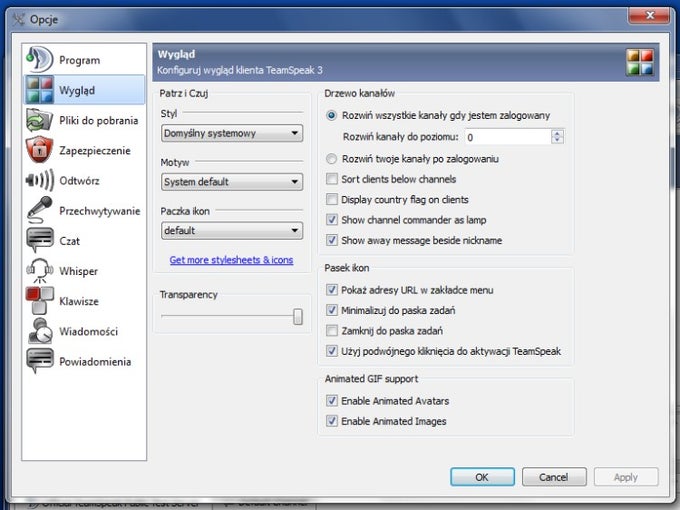The height and width of the screenshot is (510, 680).
Task: Click the Rozwiń kanały do poziomu value field
Action: (x=508, y=137)
